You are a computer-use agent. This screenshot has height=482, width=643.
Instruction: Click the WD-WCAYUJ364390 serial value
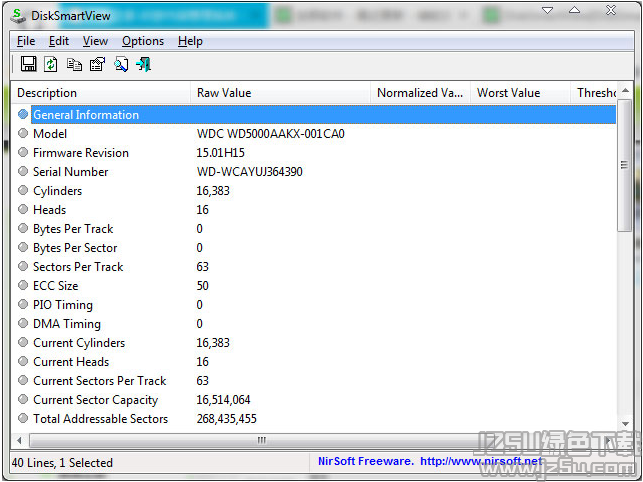(250, 171)
